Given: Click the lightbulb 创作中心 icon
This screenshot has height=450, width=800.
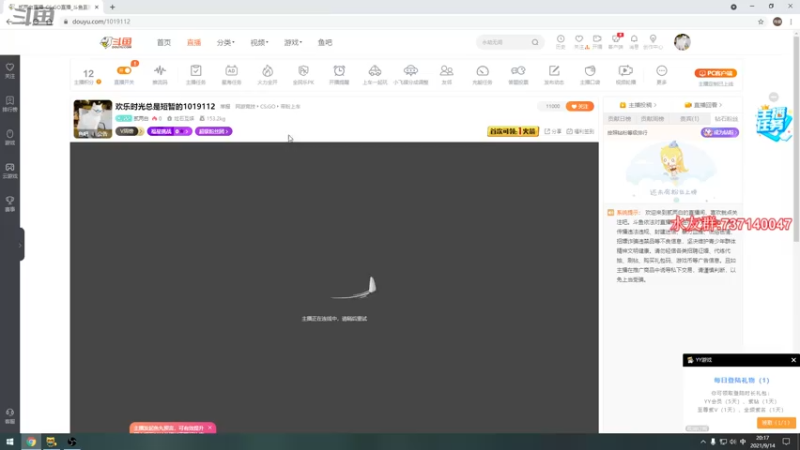Looking at the screenshot, I should coord(653,41).
